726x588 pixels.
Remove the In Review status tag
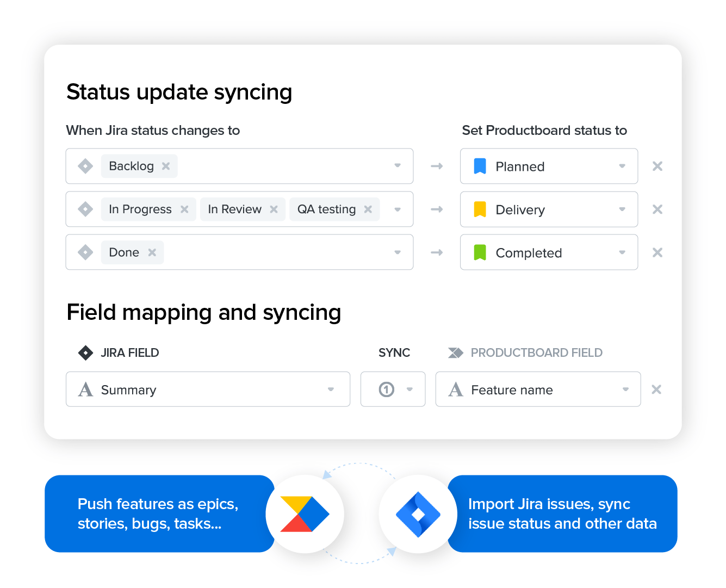pos(274,209)
